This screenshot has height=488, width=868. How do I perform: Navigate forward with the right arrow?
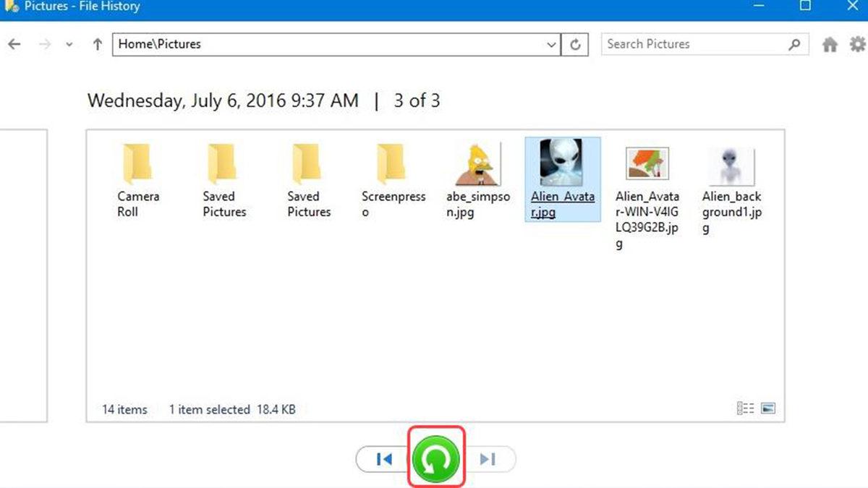(x=45, y=44)
